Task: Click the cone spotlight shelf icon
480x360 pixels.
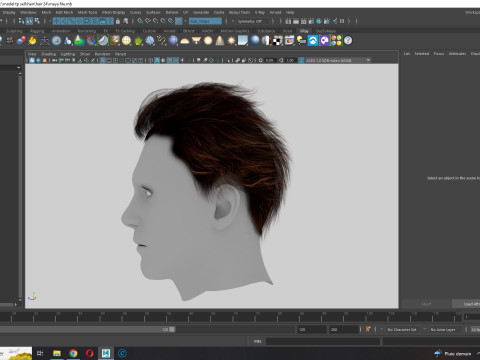Action: click(219, 41)
